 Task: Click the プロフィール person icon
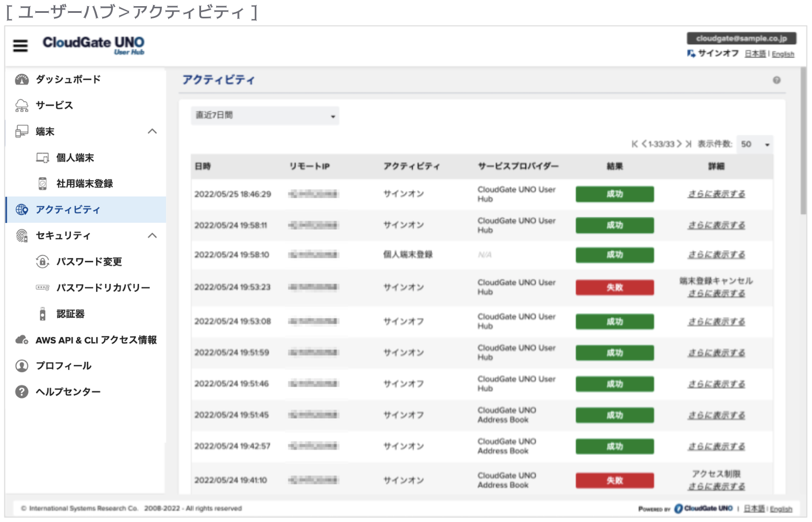point(22,366)
